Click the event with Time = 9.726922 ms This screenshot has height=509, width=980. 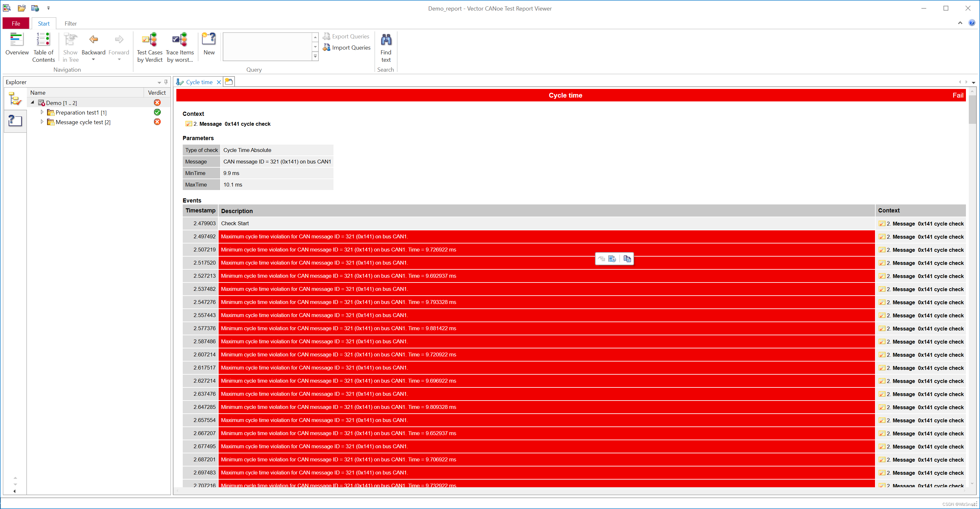(x=546, y=250)
